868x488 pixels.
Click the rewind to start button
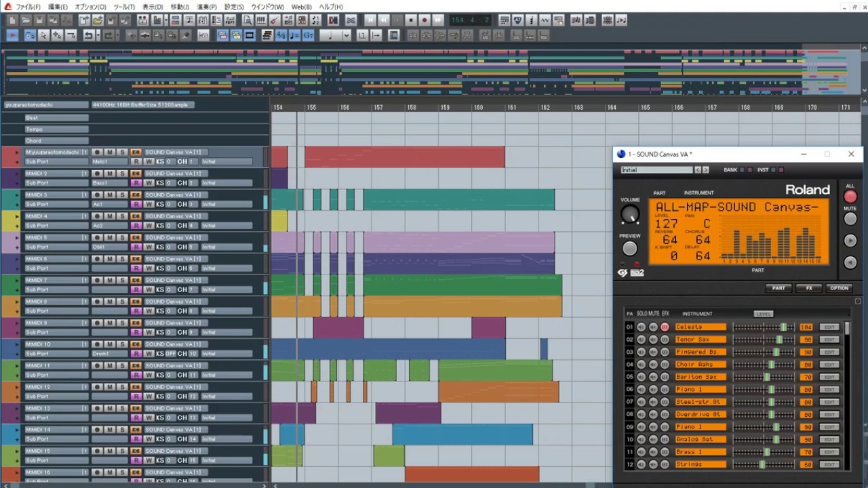[370, 20]
